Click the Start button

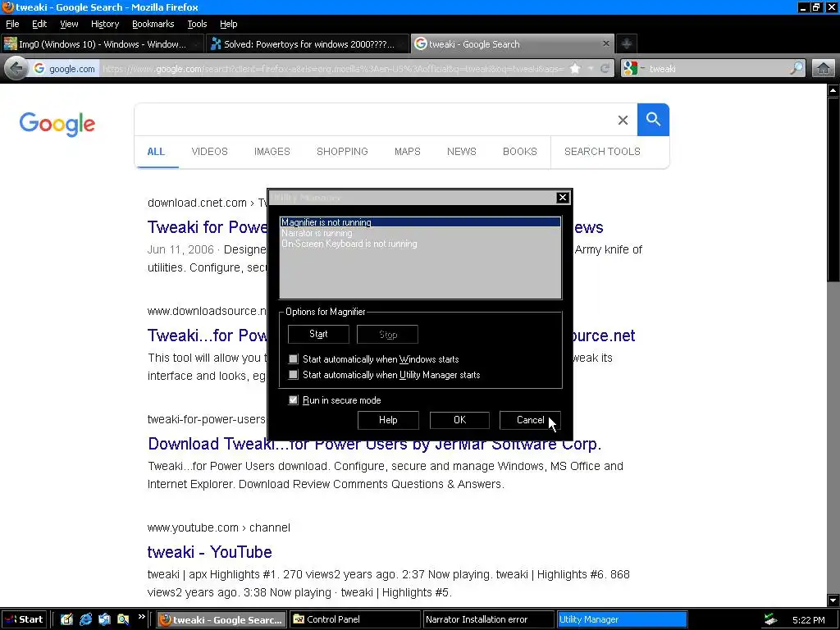pos(24,619)
